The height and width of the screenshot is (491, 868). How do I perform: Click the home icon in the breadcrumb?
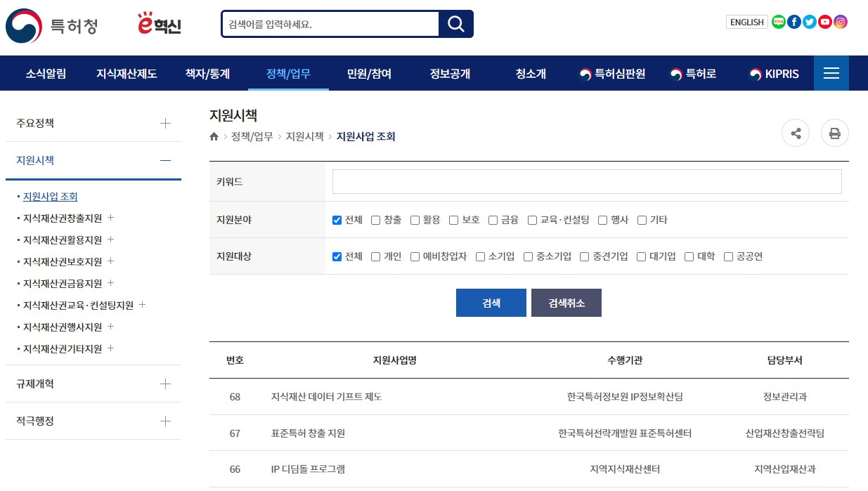(x=214, y=136)
